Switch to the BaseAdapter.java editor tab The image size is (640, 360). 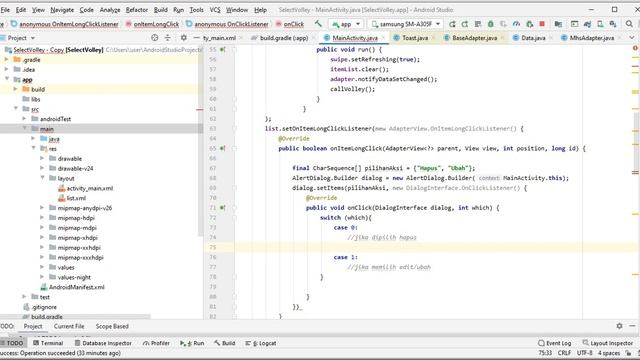coord(474,38)
